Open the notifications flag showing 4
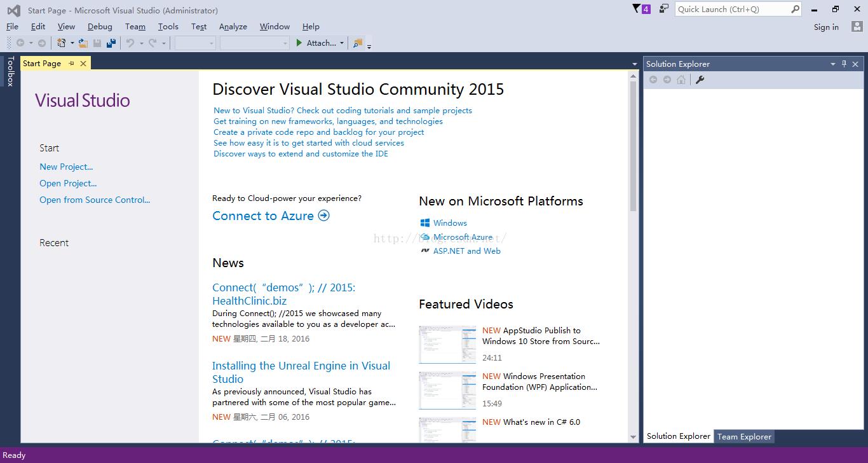Viewport: 868px width, 463px height. pos(641,9)
